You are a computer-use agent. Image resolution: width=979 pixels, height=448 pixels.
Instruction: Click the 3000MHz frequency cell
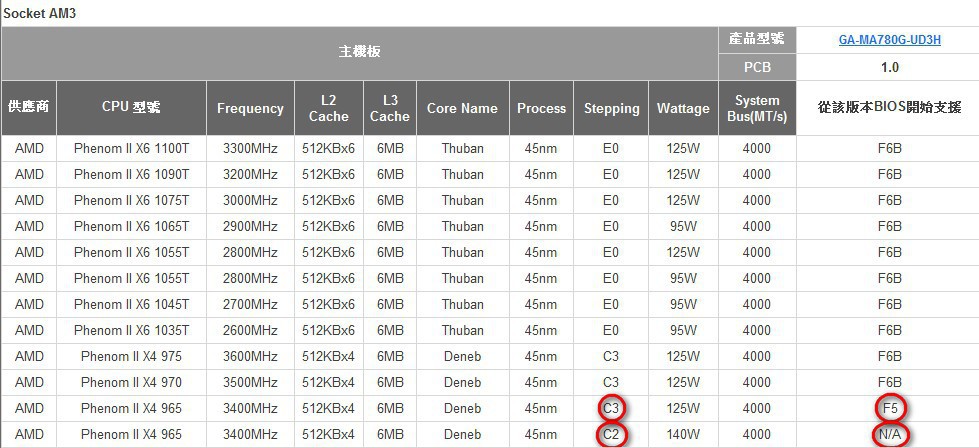click(x=250, y=200)
